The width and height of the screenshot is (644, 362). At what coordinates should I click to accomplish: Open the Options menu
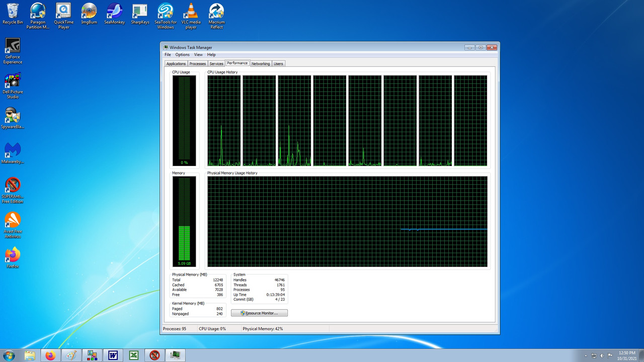click(182, 55)
